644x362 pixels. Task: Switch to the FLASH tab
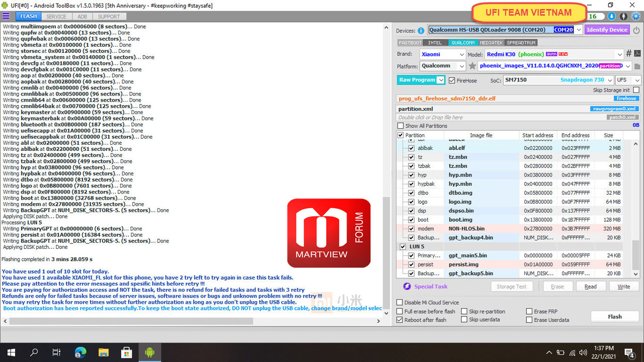(x=28, y=17)
